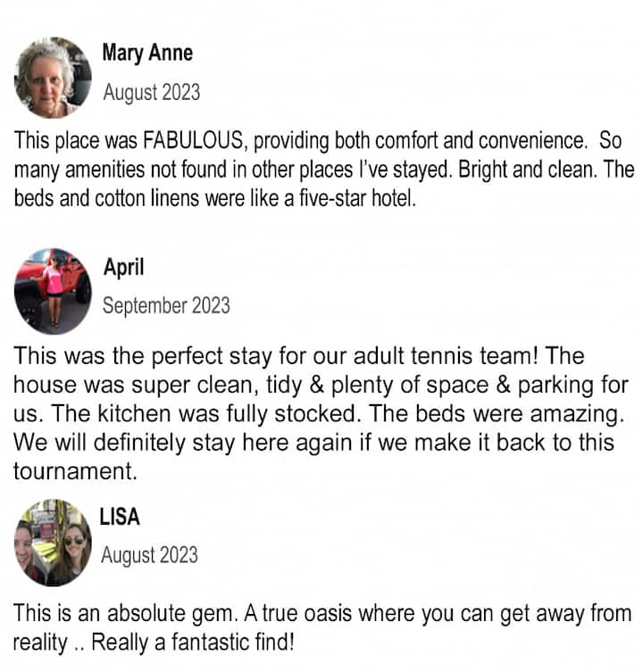Screen dimensions: 643x672
Task: Click the August 2023 date under LISA
Action: coord(149,555)
